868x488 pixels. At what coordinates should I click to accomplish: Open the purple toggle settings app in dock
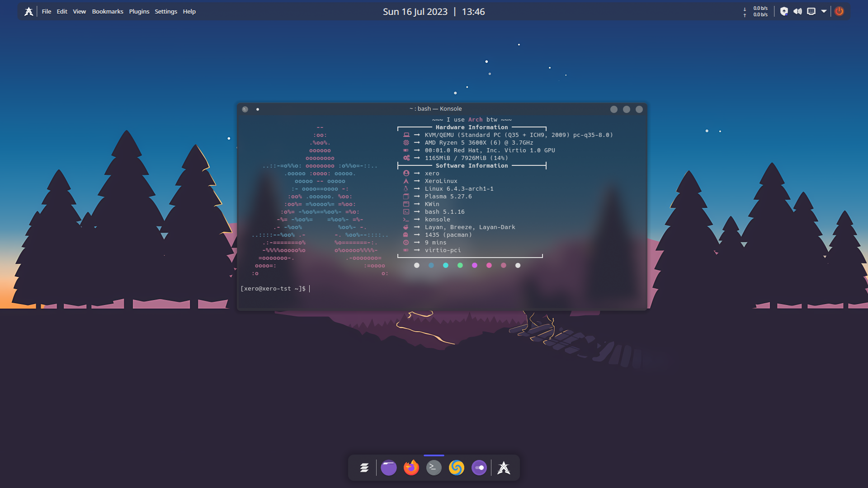point(479,468)
